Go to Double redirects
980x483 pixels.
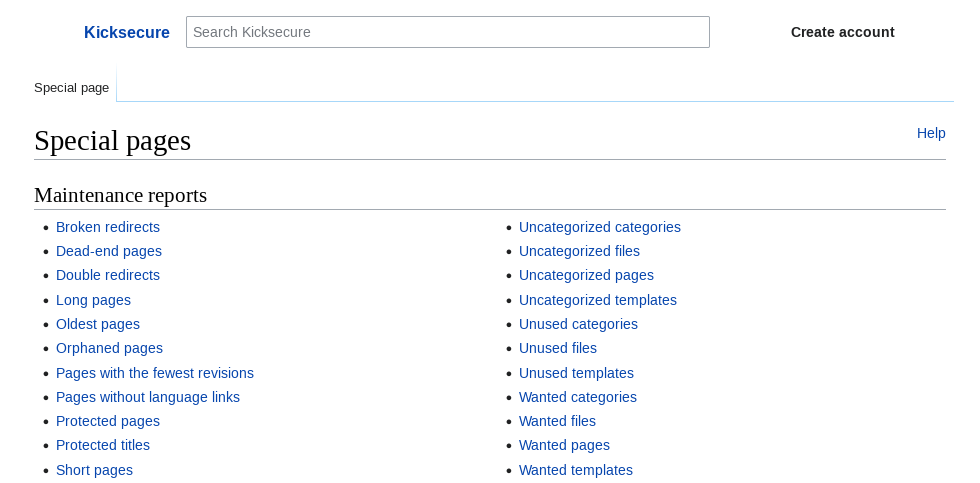(x=108, y=275)
